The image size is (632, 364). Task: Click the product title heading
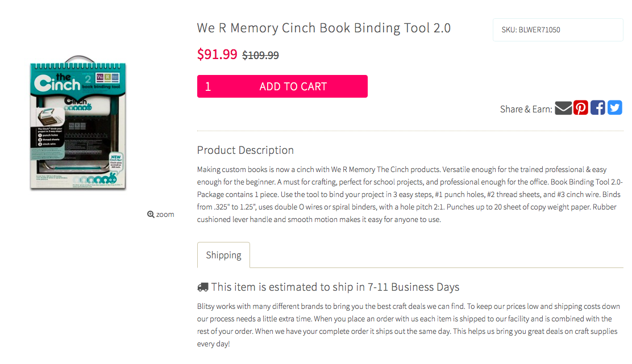click(323, 28)
